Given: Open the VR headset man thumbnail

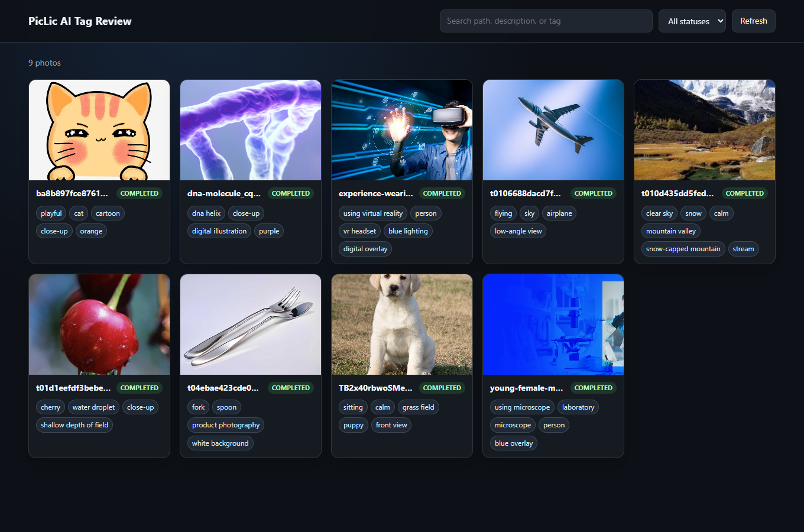Looking at the screenshot, I should point(402,130).
